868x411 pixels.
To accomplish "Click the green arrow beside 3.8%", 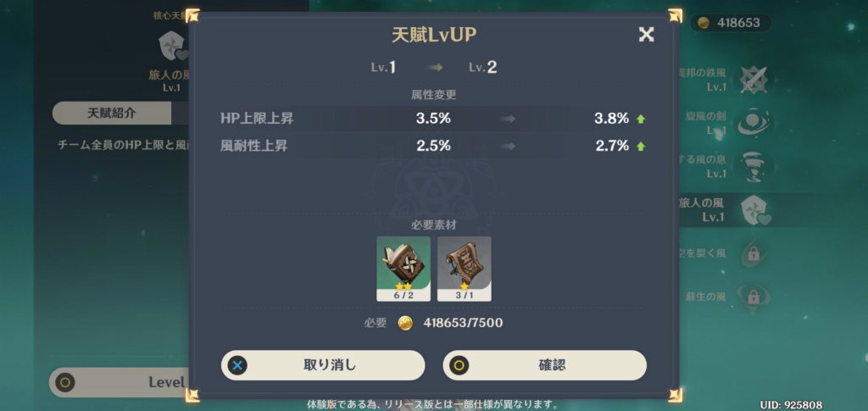I will click(x=641, y=119).
